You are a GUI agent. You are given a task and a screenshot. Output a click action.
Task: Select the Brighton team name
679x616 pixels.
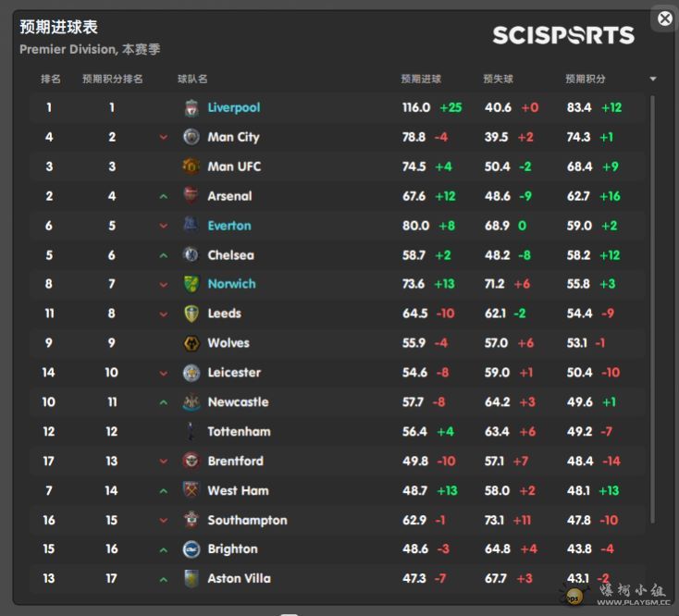coord(232,548)
